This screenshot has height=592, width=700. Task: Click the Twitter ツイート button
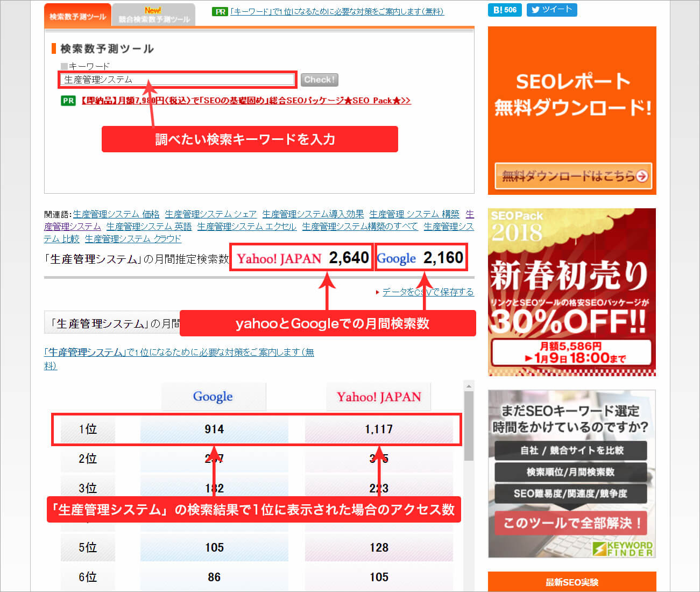coord(551,10)
